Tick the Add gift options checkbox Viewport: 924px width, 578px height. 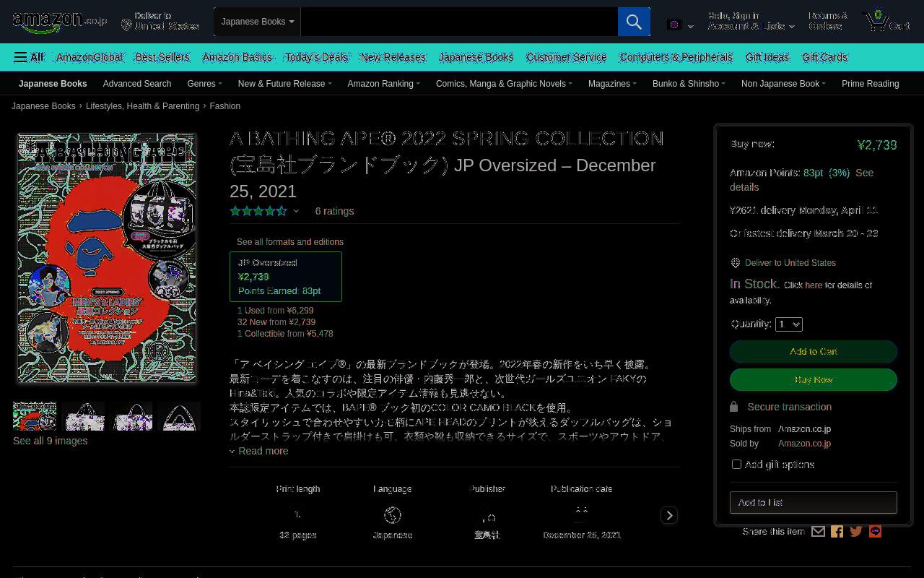(x=736, y=464)
